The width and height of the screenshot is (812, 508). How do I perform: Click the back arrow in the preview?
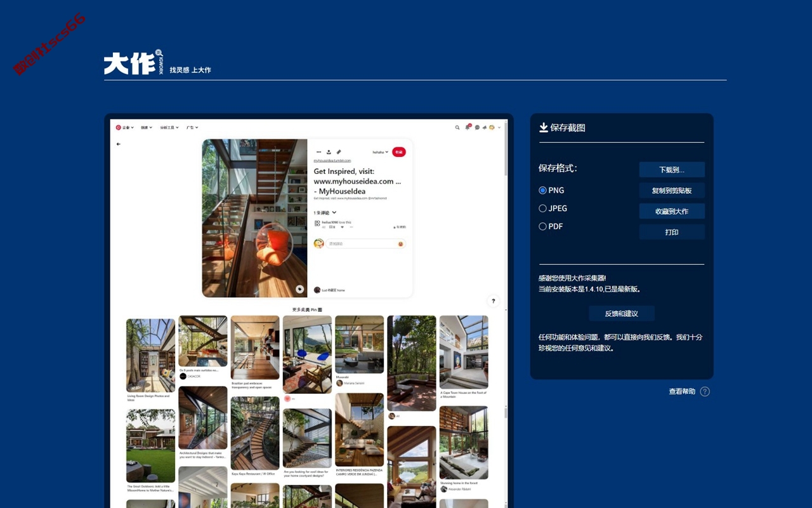119,144
